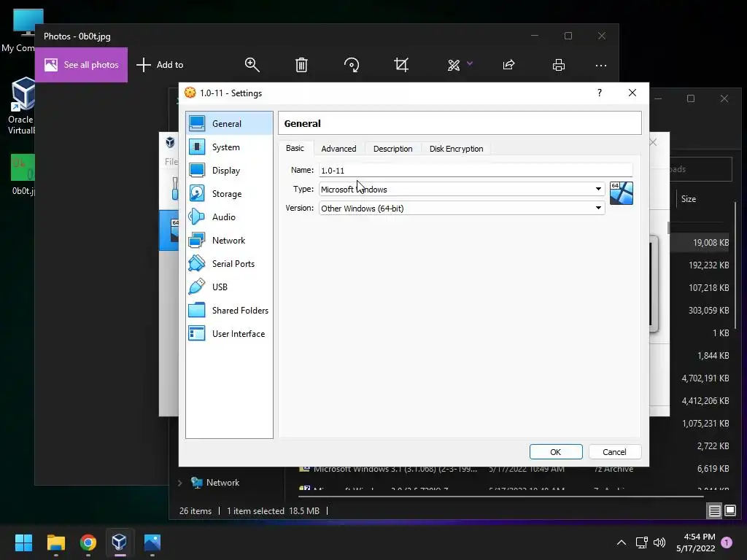747x560 pixels.
Task: Click the VirtualBox taskbar icon
Action: point(120,542)
